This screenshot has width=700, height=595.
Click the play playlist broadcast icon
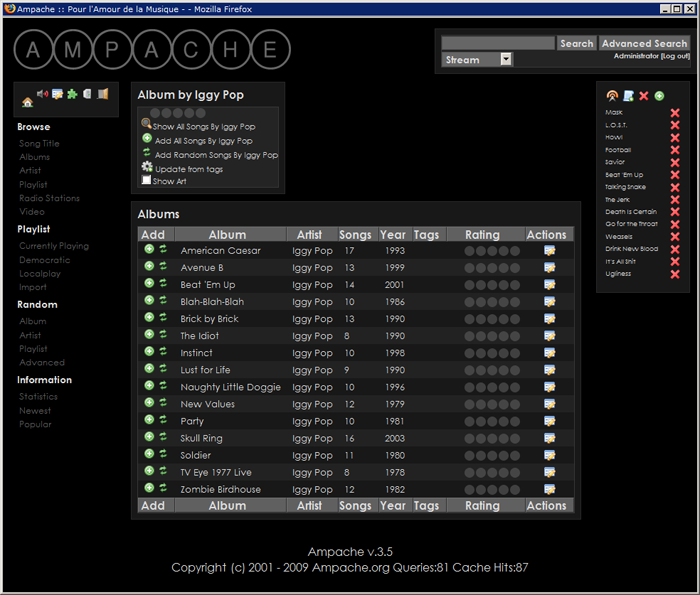coord(612,96)
